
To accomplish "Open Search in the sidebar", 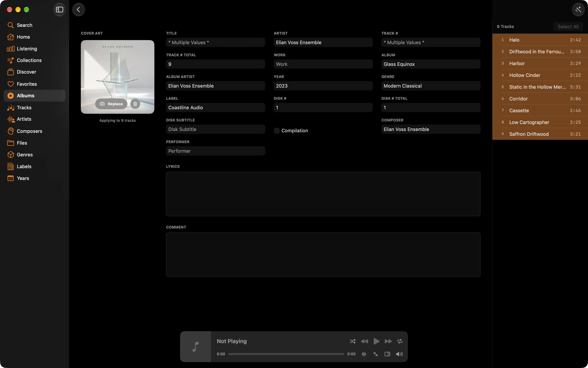I will click(x=35, y=25).
